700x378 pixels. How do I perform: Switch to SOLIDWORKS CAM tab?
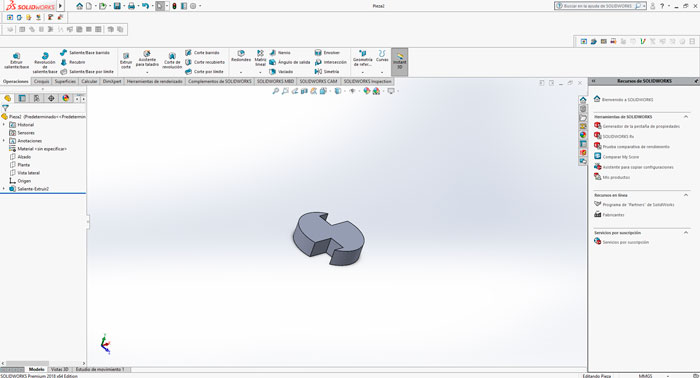pos(318,81)
